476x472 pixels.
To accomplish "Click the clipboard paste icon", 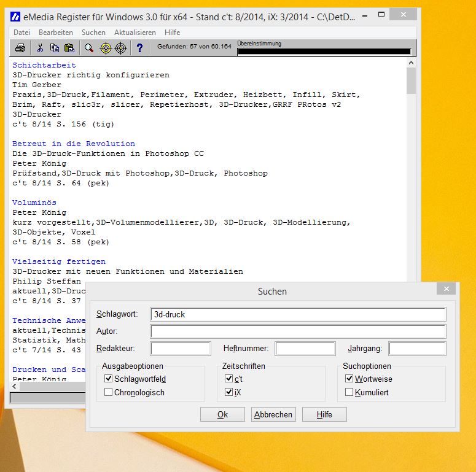I will tap(69, 48).
